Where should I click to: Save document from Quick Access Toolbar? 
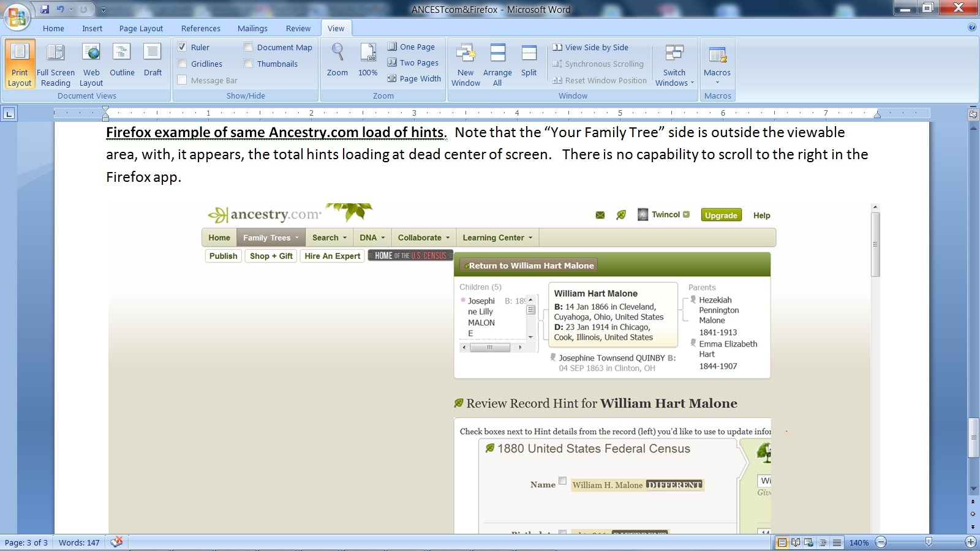45,9
